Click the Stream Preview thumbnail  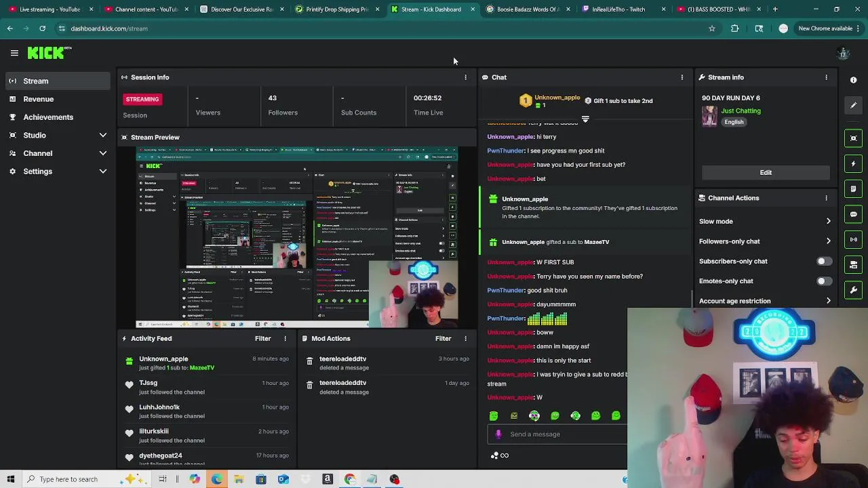coord(297,237)
